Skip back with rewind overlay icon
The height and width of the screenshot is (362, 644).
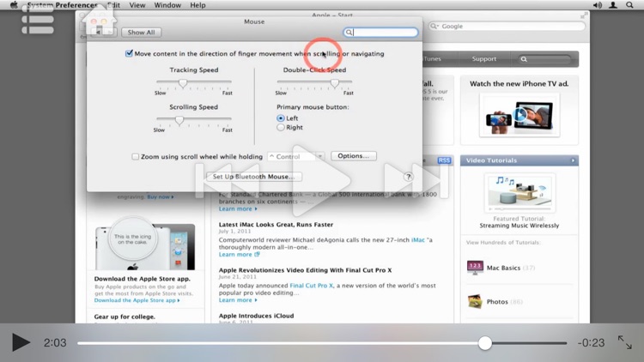coord(227,181)
